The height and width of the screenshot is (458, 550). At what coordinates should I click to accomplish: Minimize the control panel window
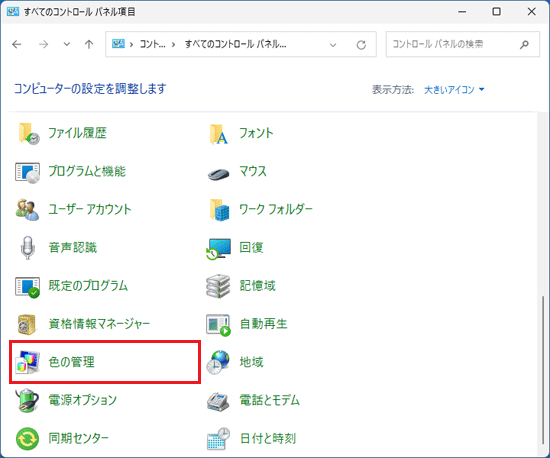462,12
